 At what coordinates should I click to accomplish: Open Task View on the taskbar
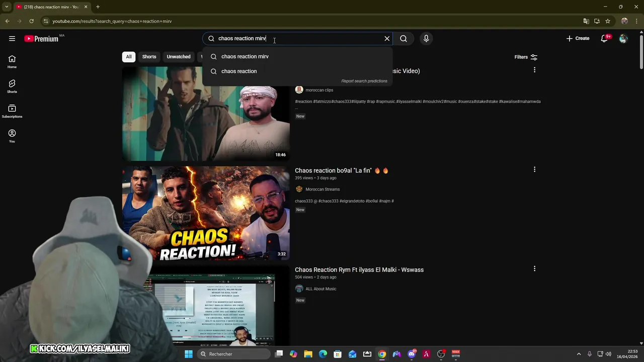click(279, 354)
